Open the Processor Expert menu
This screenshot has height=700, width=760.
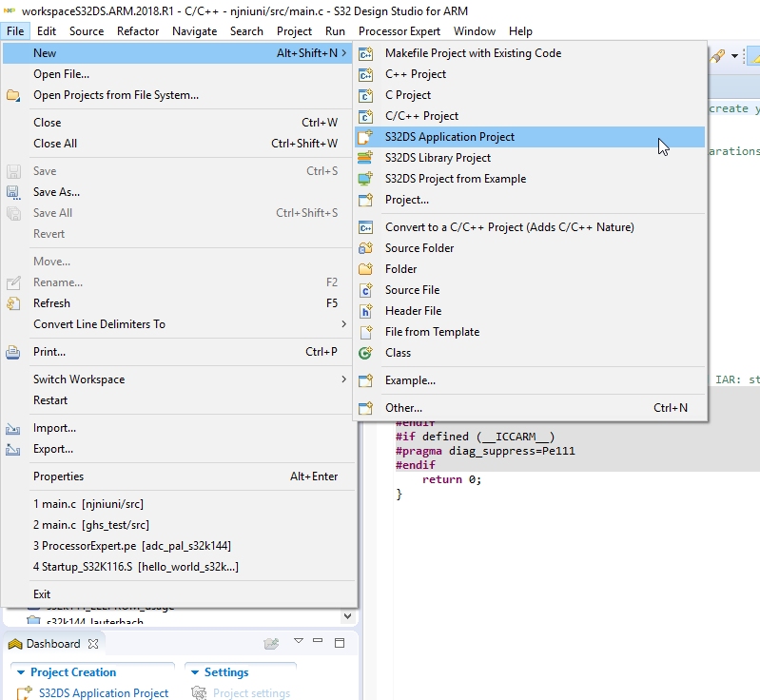399,31
